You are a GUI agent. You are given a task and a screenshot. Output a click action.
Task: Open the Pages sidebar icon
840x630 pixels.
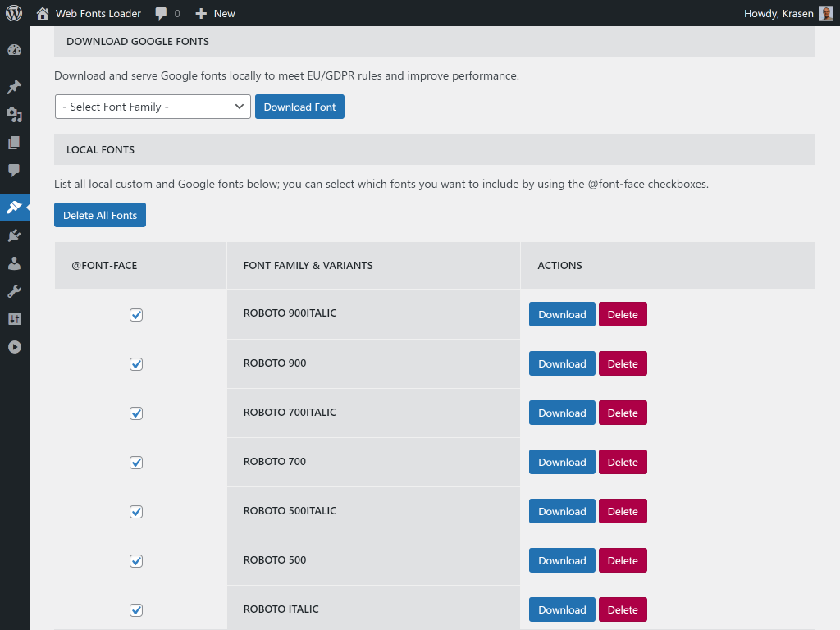point(15,143)
